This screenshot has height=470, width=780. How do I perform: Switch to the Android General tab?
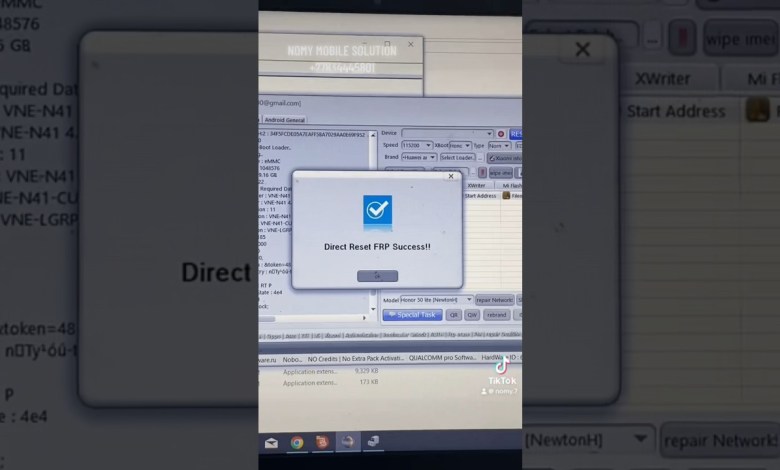284,119
